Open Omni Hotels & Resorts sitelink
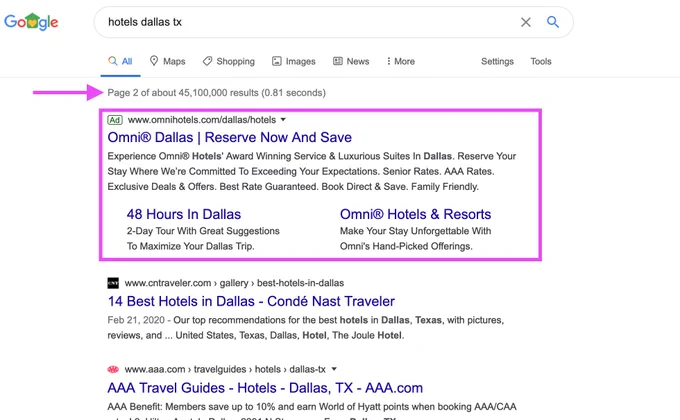 (415, 214)
